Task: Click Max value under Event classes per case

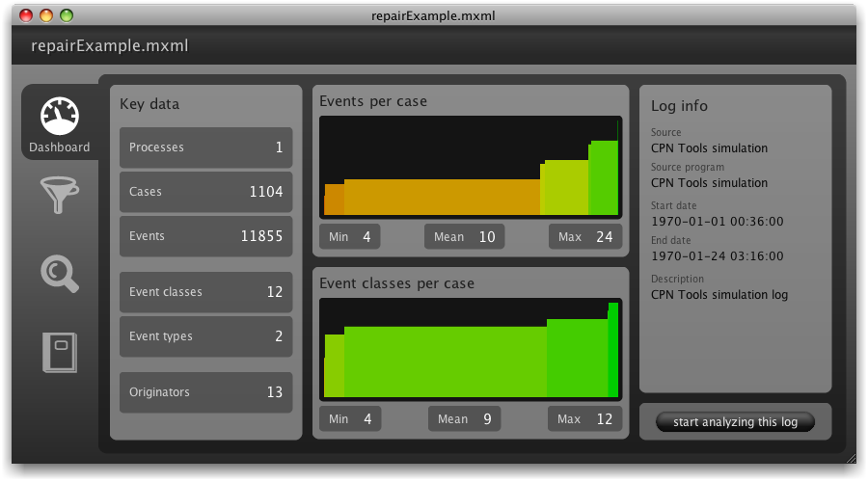Action: (x=585, y=419)
